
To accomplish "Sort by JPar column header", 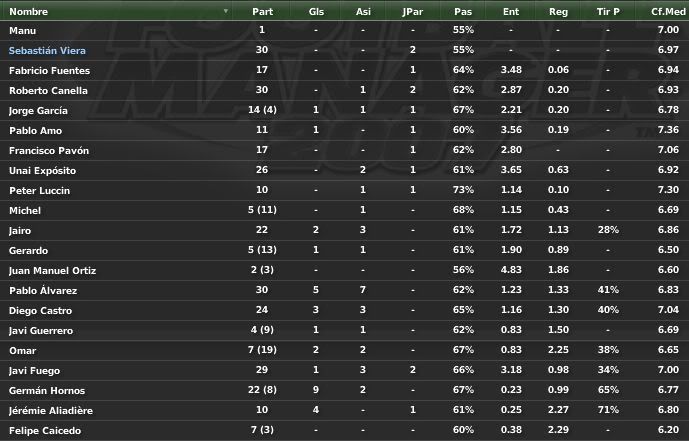I will [412, 11].
